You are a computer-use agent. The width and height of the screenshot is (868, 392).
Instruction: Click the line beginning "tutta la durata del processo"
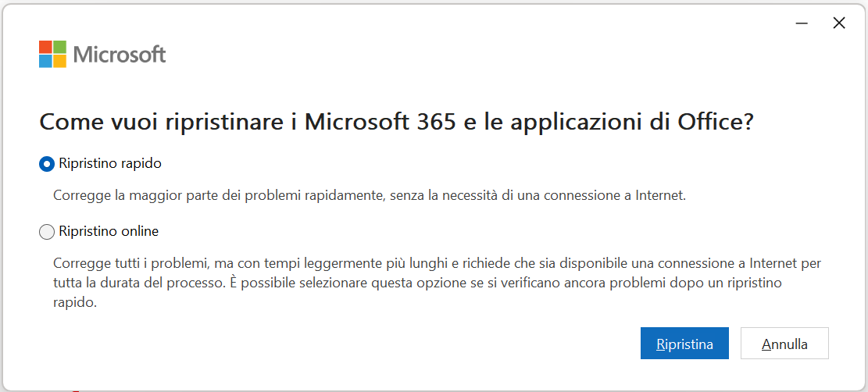[x=417, y=283]
